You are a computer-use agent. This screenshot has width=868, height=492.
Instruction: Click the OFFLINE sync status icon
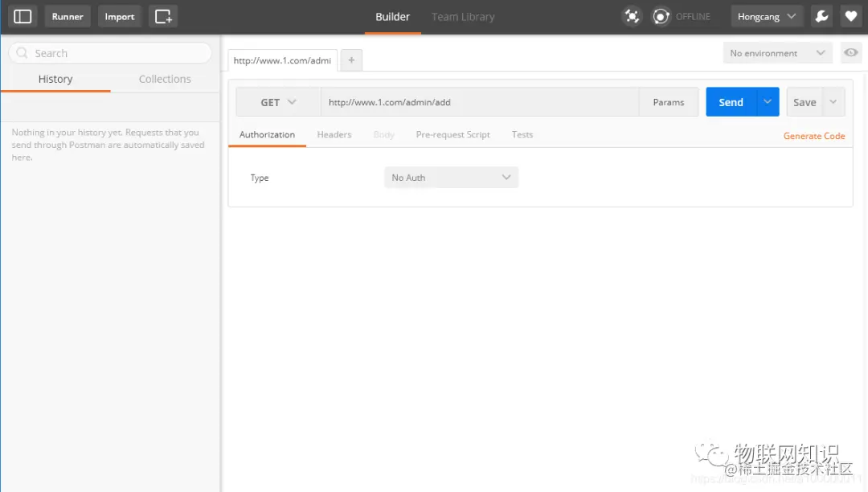coord(661,17)
